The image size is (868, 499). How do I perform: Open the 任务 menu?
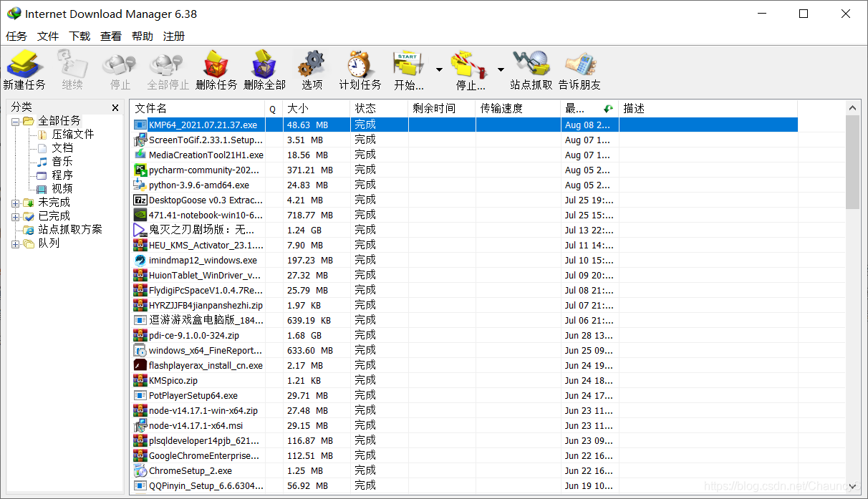16,36
